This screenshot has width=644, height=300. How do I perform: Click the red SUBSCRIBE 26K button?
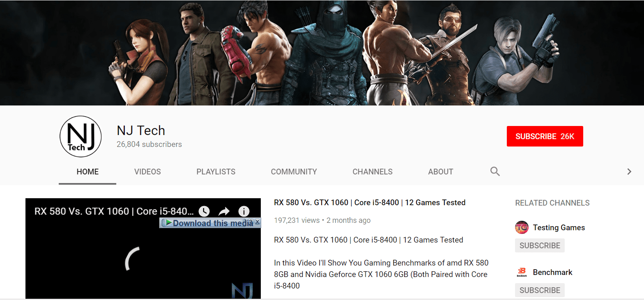pos(545,136)
